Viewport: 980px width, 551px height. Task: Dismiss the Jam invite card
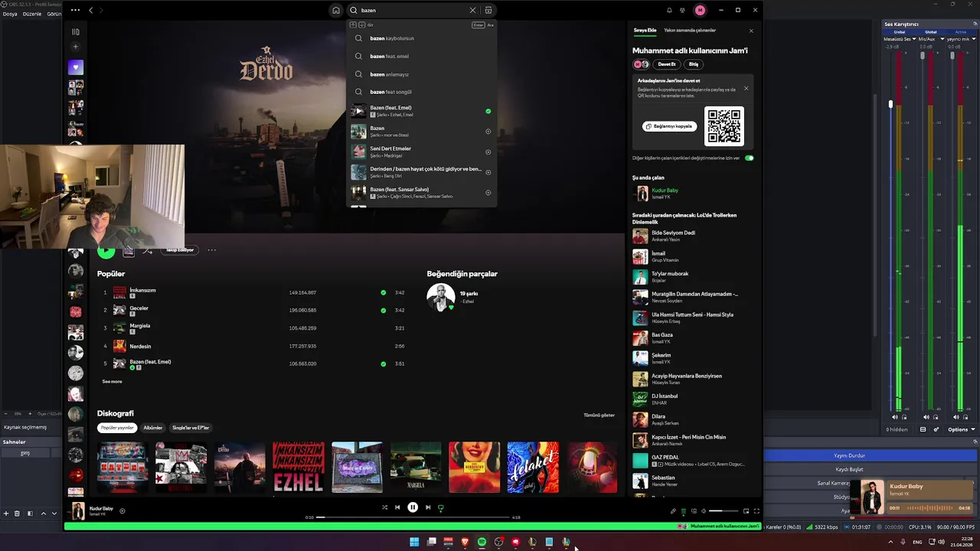coord(746,88)
